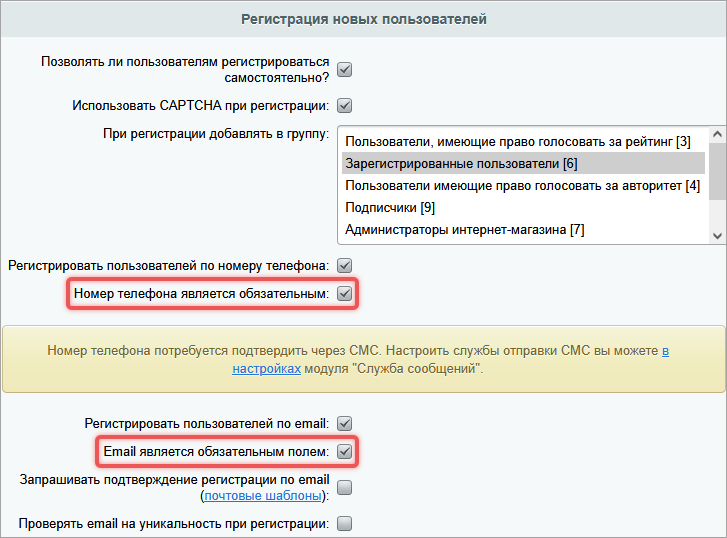Uncheck Регистрировать пользователей по номеру телефона
The width and height of the screenshot is (727, 538).
[x=344, y=266]
